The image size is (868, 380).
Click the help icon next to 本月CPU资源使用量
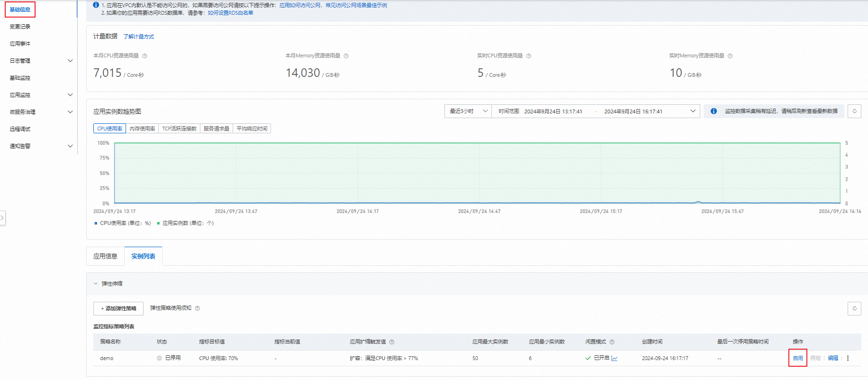[145, 56]
